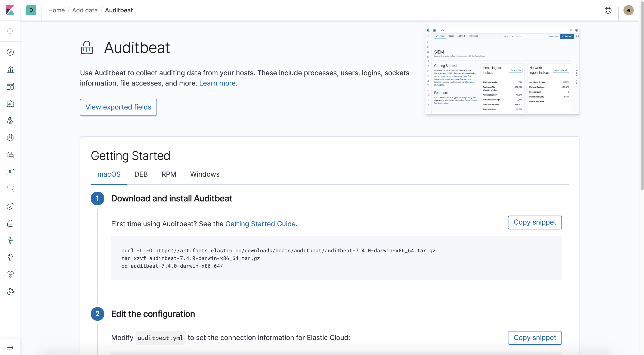Viewport: 644px width, 355px height.
Task: Open the Discover compass icon in sidebar
Action: 10,52
